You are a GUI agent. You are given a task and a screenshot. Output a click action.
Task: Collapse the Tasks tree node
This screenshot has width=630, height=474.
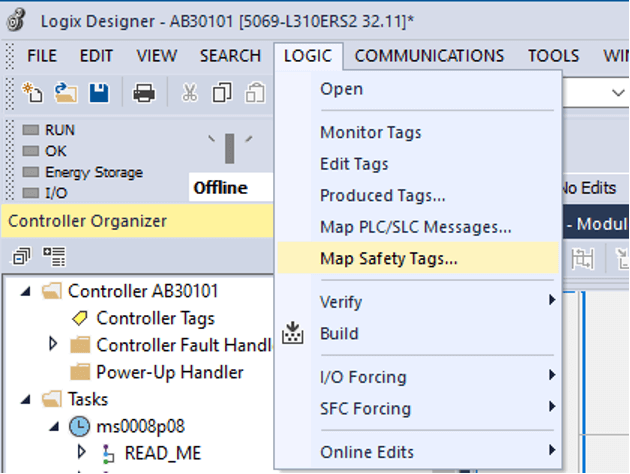tap(26, 399)
